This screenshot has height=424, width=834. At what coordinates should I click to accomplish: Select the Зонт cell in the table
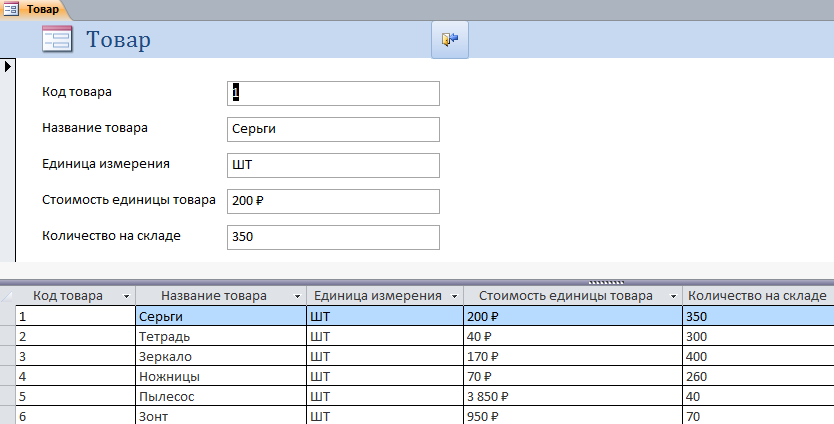pyautogui.click(x=221, y=415)
